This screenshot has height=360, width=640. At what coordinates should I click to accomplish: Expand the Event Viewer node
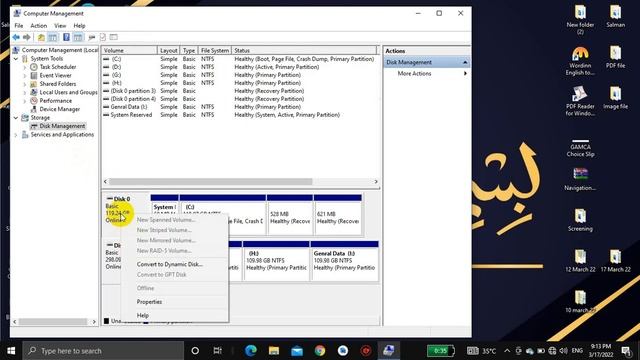pos(25,76)
